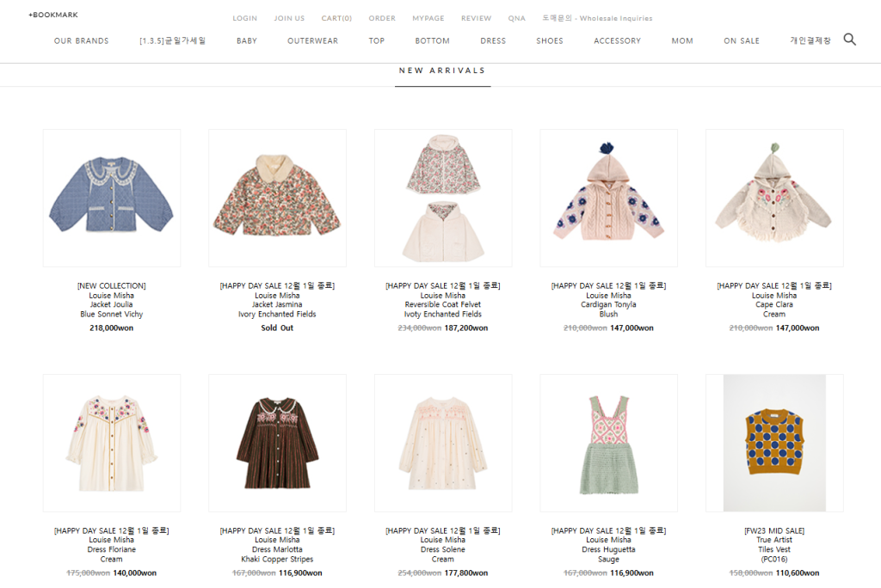Open CART(0)

(x=336, y=18)
